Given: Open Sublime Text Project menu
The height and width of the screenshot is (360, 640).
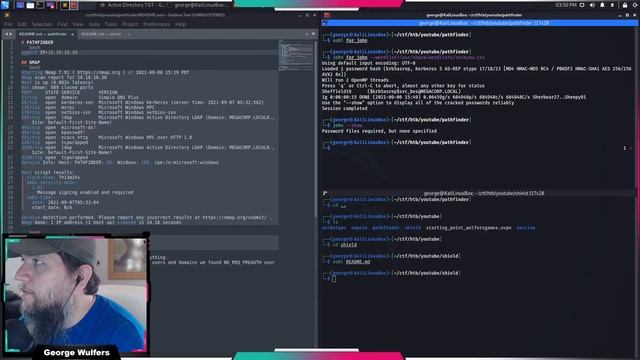Looking at the screenshot, I should tap(130, 24).
